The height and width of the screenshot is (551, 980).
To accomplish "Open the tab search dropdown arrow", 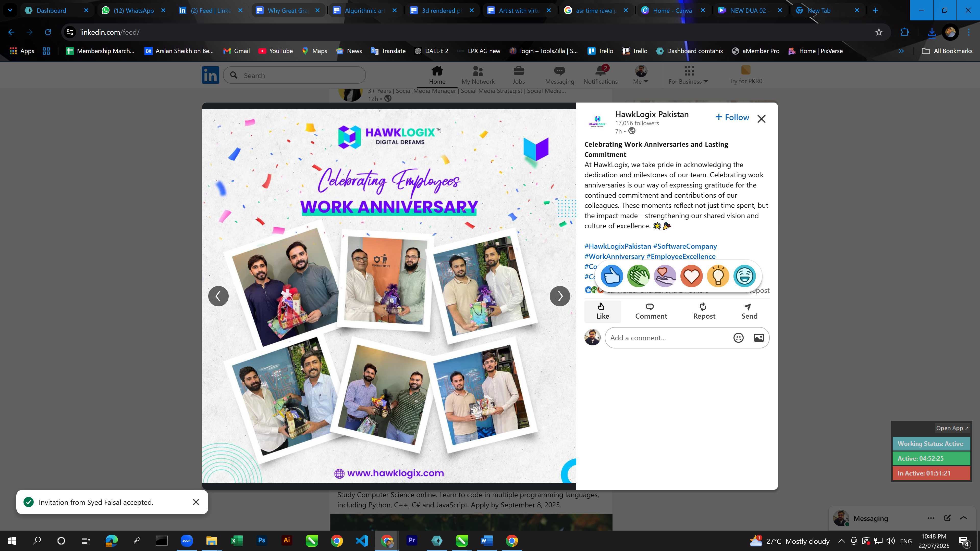I will click(10, 10).
